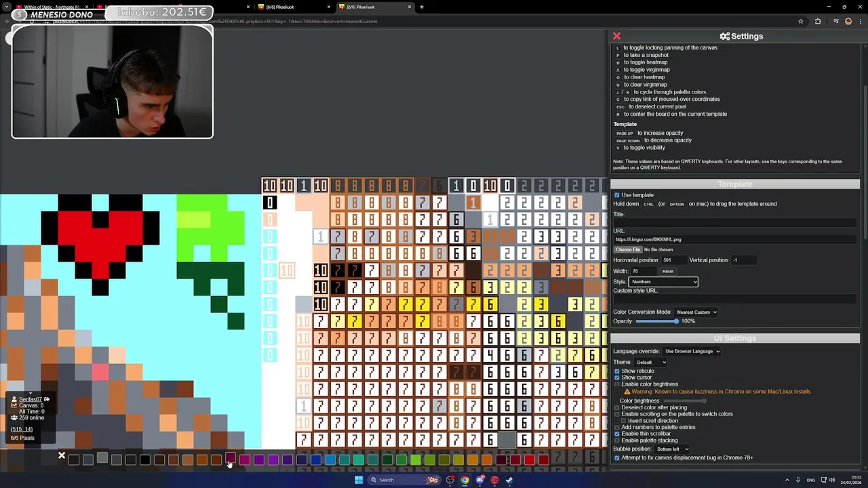Open the Chrome profile avatar

tap(848, 21)
